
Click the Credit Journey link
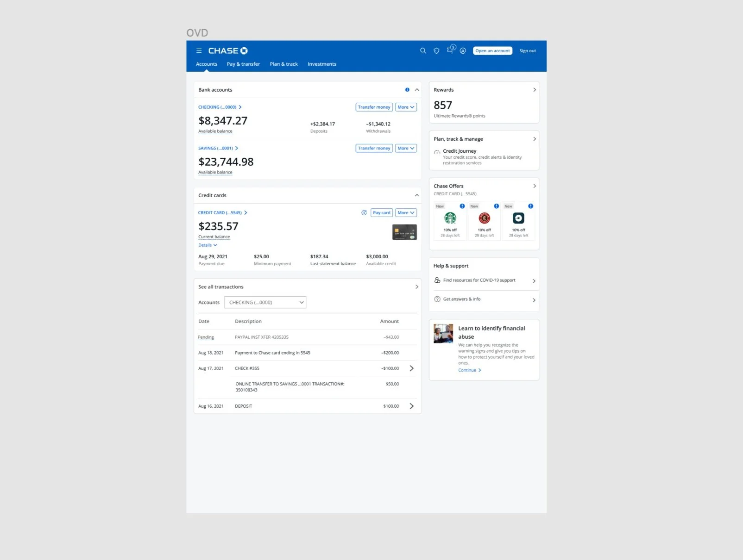pyautogui.click(x=460, y=151)
